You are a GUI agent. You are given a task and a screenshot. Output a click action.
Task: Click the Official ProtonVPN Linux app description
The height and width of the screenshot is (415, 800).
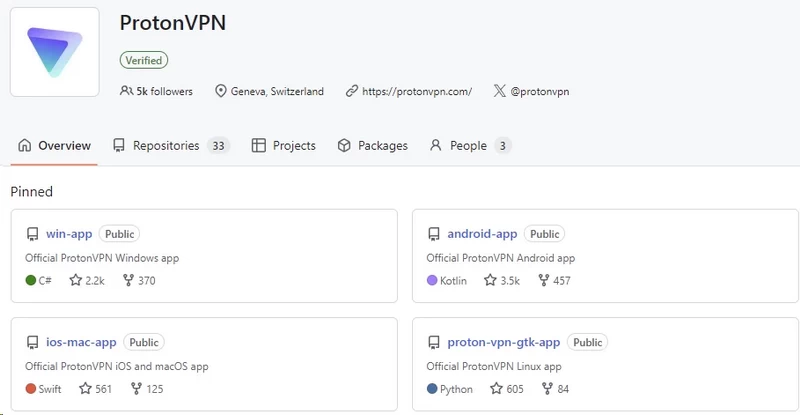(494, 366)
